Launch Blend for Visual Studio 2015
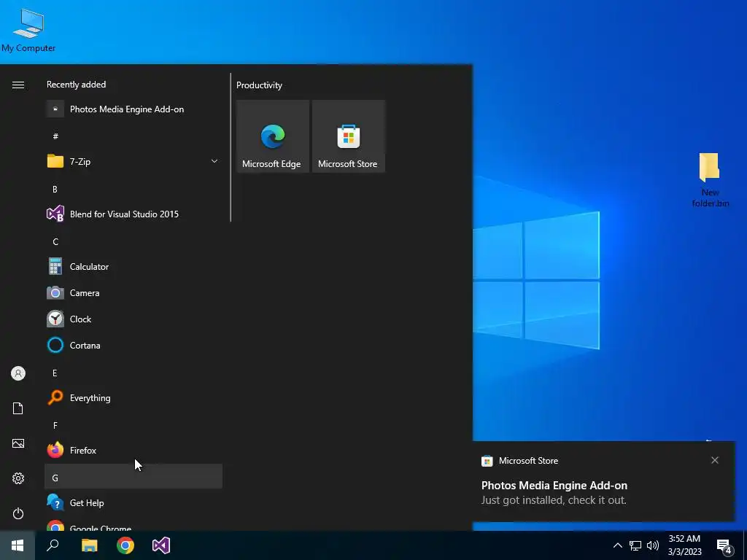This screenshot has width=747, height=560. 133,214
